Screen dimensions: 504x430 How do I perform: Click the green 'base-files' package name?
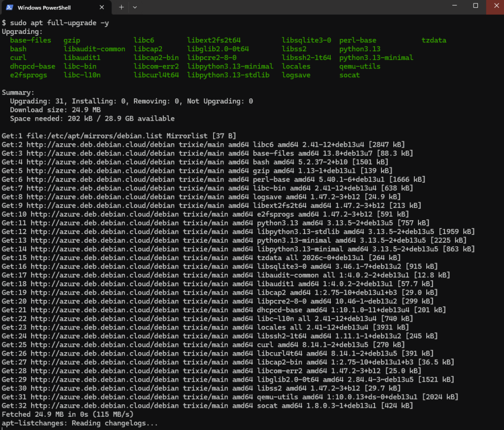(x=31, y=40)
